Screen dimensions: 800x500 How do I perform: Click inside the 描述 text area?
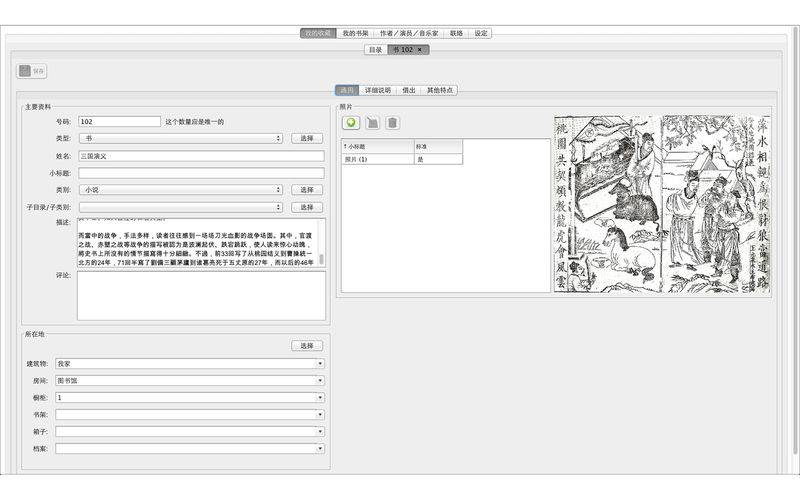(x=198, y=243)
